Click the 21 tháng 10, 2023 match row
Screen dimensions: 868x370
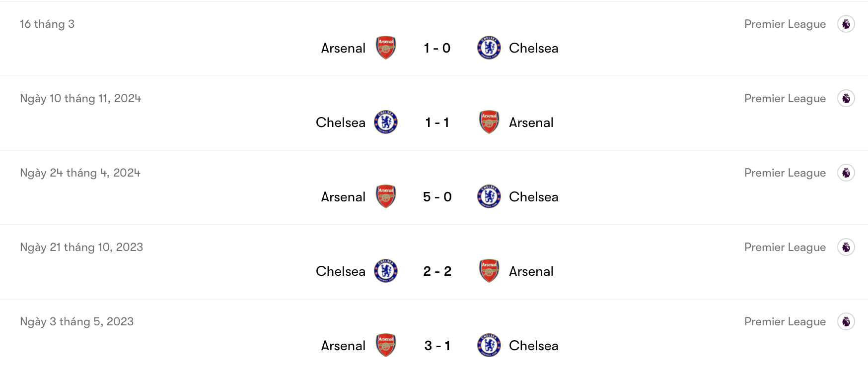coord(81,247)
